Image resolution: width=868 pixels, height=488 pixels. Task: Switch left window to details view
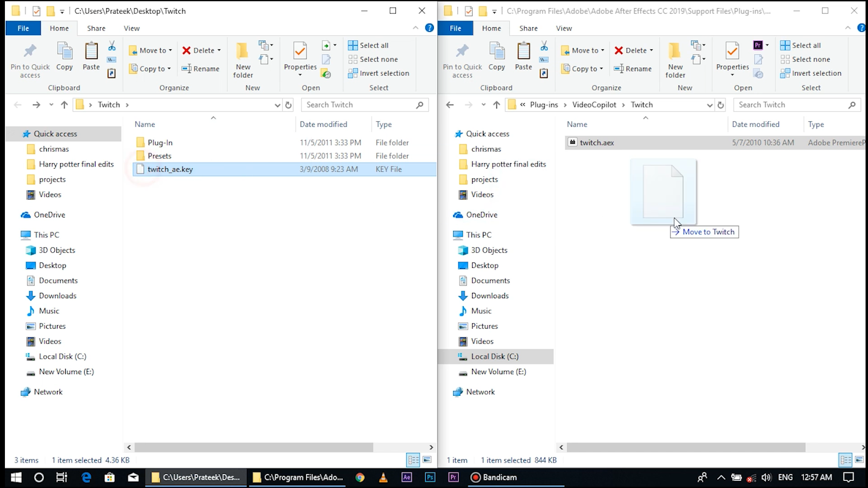(x=413, y=460)
